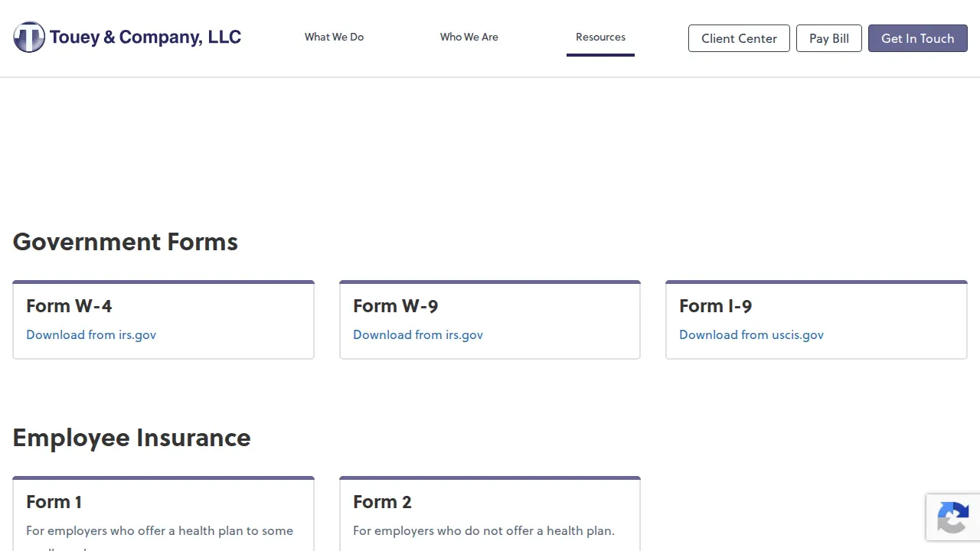The width and height of the screenshot is (980, 551).
Task: Click the Touey & Company, LLC name text
Action: (x=145, y=37)
